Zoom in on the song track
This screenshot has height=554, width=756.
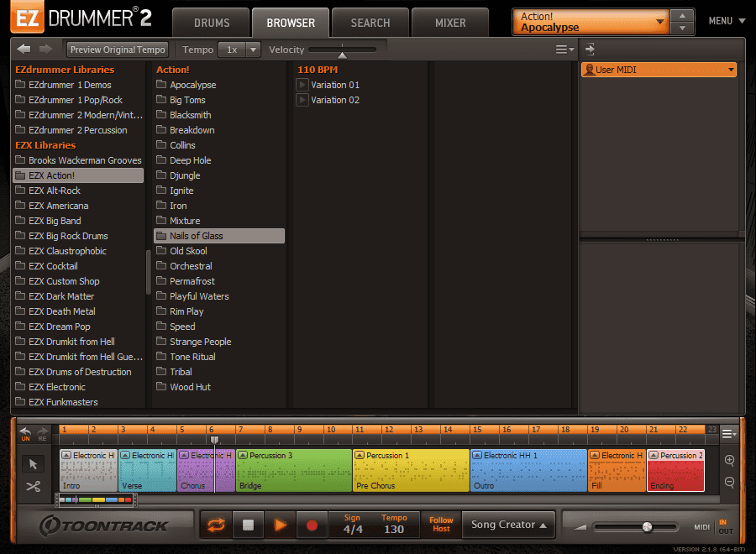click(x=729, y=460)
